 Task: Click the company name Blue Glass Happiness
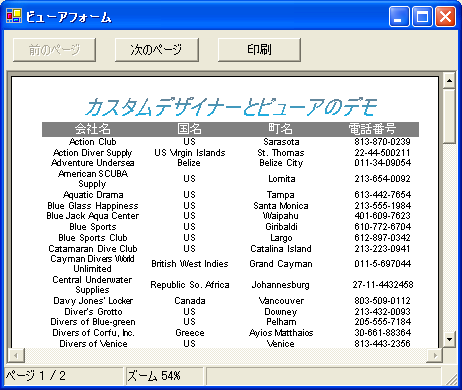pos(93,206)
